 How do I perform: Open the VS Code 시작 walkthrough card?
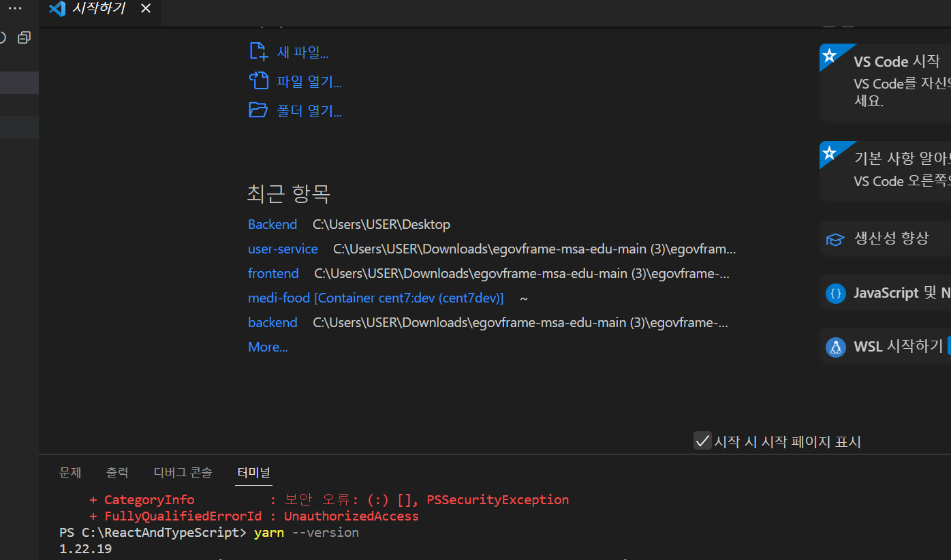(x=885, y=82)
